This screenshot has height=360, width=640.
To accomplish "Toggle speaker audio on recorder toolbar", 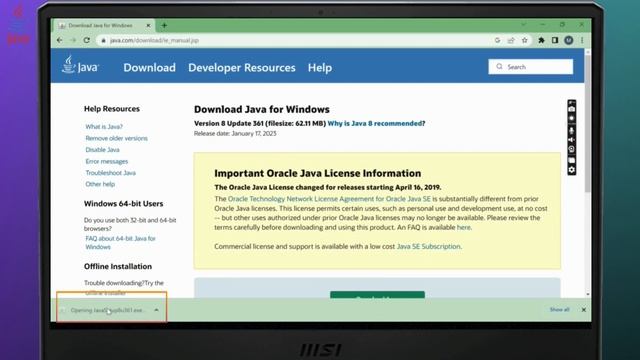I will click(x=572, y=140).
